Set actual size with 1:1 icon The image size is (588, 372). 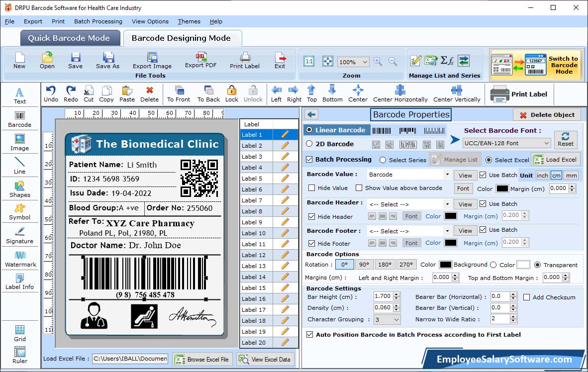coord(309,62)
